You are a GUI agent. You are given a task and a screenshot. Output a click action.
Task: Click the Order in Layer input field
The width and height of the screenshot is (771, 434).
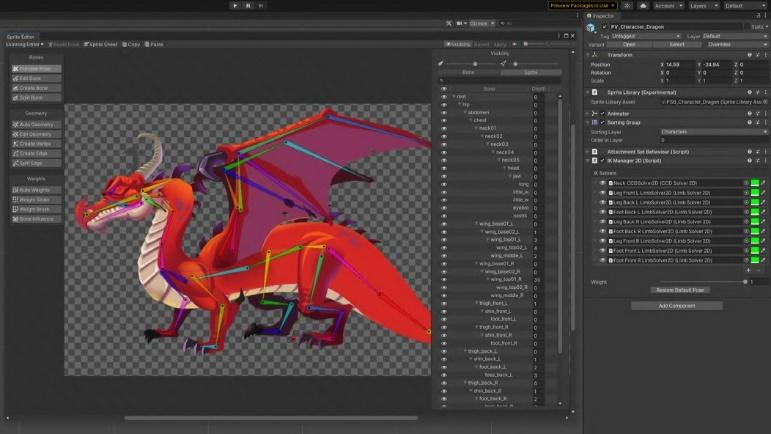pyautogui.click(x=713, y=140)
